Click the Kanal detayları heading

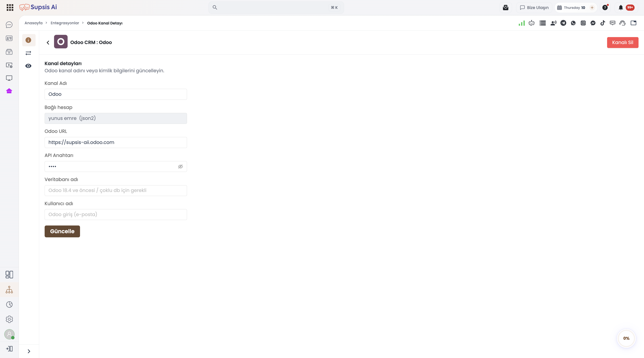pos(63,63)
